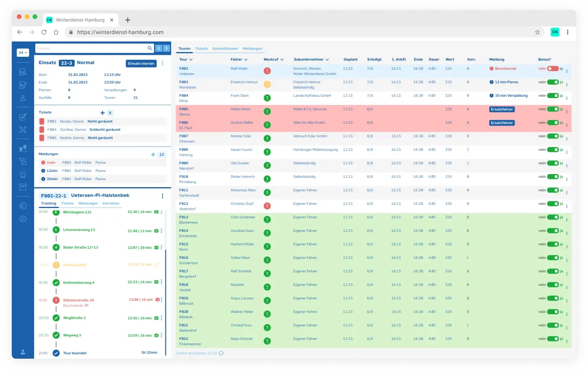Viewport: 588px width, 372px height.
Task: Click Ersatzfahrer button for F005 Altona
Action: pyautogui.click(x=502, y=110)
